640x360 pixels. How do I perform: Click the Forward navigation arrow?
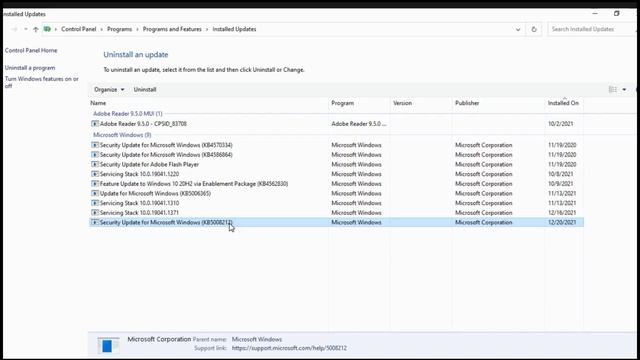[15, 29]
